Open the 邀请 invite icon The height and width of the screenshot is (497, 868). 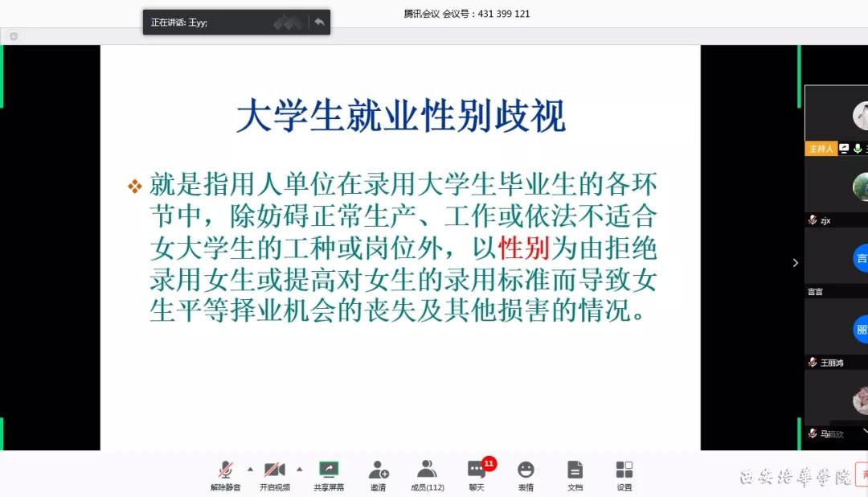click(378, 474)
